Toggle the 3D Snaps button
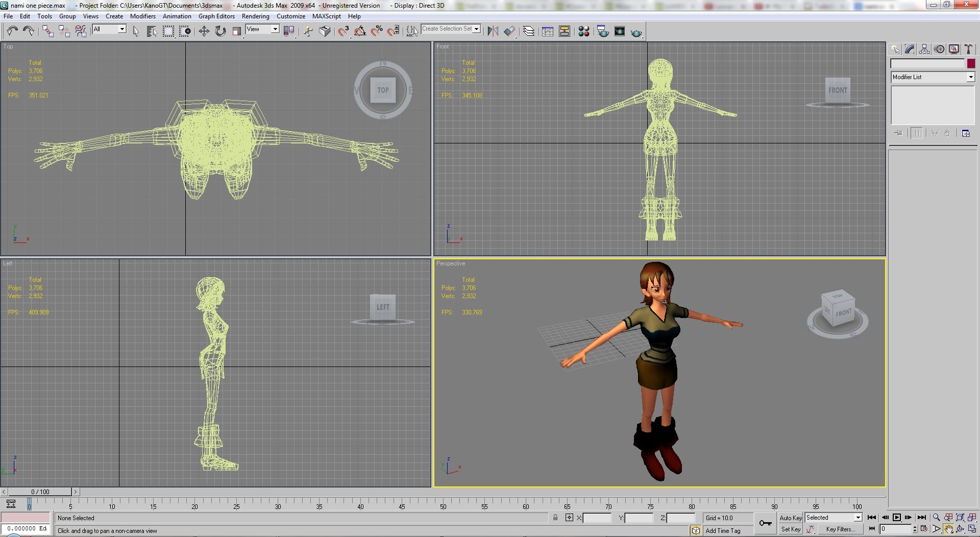 click(344, 32)
